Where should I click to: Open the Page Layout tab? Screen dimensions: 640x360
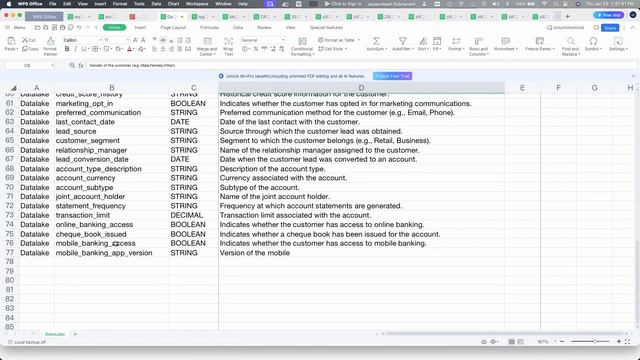point(173,27)
